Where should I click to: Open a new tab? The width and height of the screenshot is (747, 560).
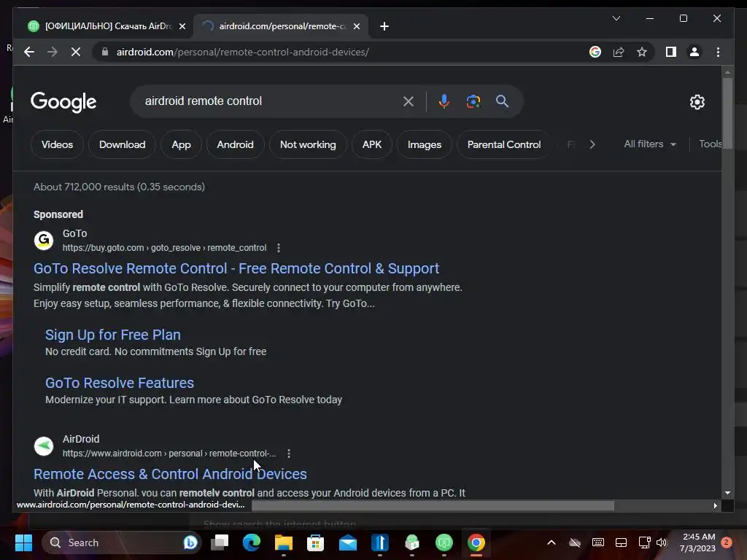[x=384, y=26]
